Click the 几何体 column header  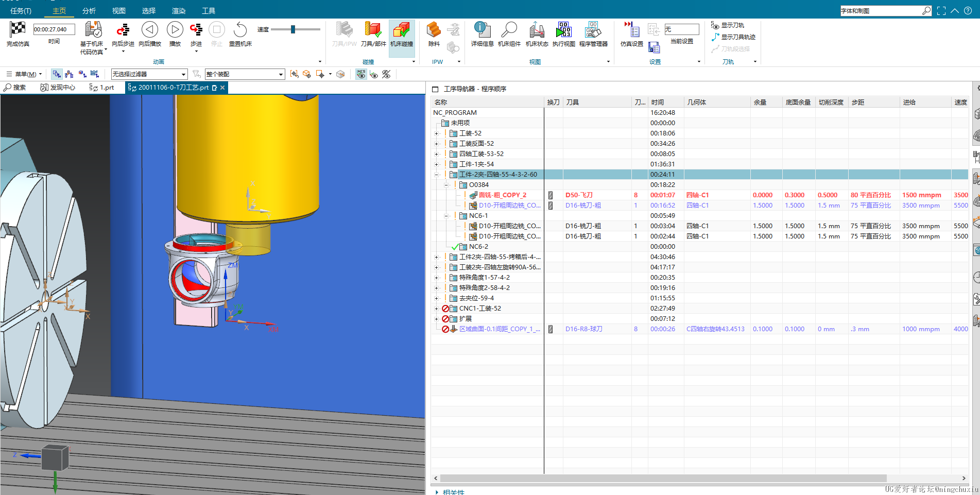click(717, 103)
